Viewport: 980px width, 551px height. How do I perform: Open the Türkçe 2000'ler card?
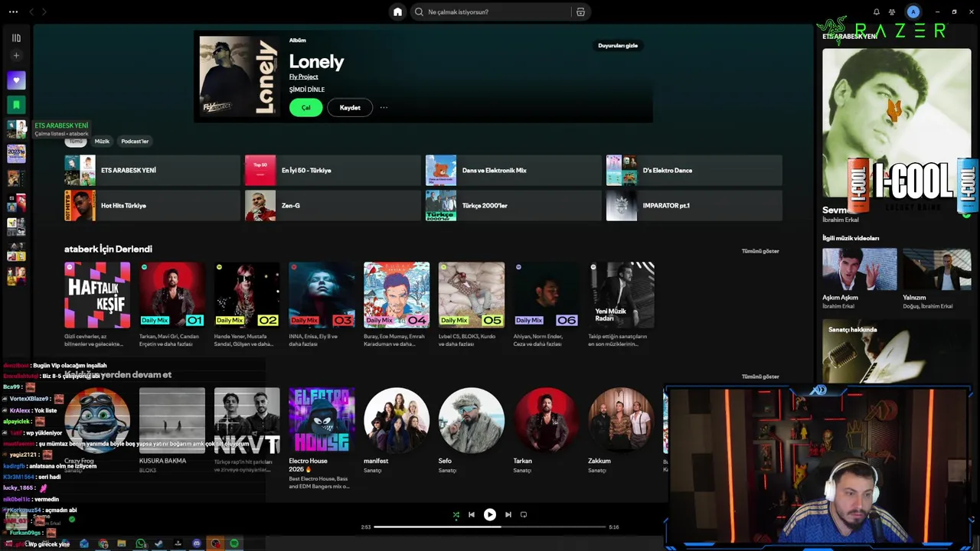pos(514,206)
